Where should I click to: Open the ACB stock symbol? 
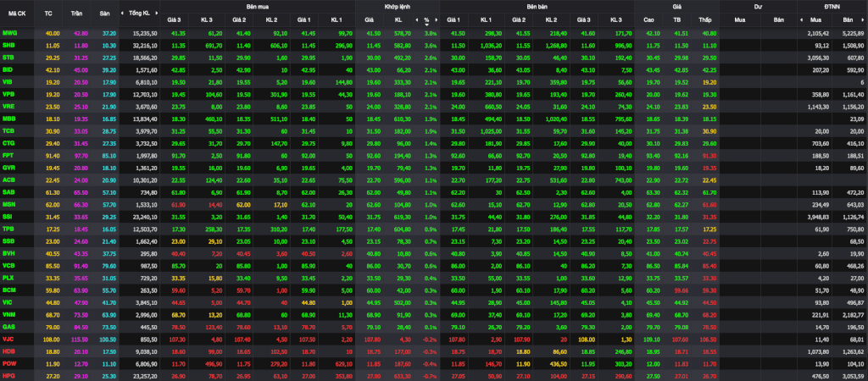[x=8, y=179]
